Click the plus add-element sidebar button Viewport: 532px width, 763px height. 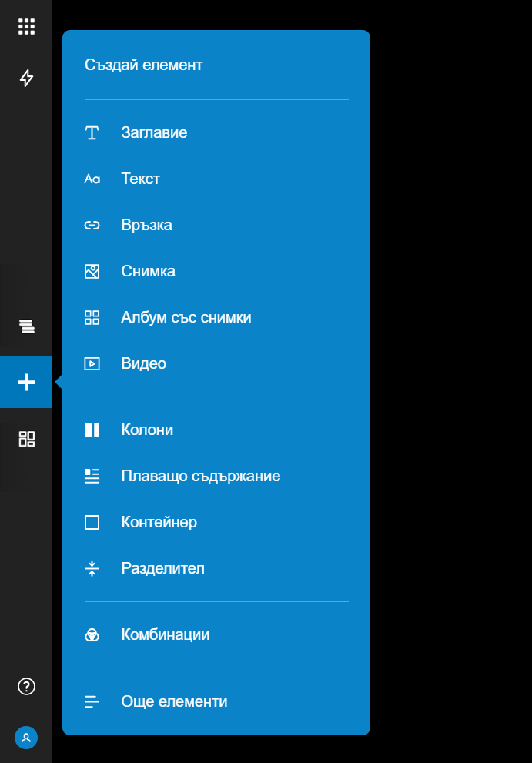[x=26, y=382]
